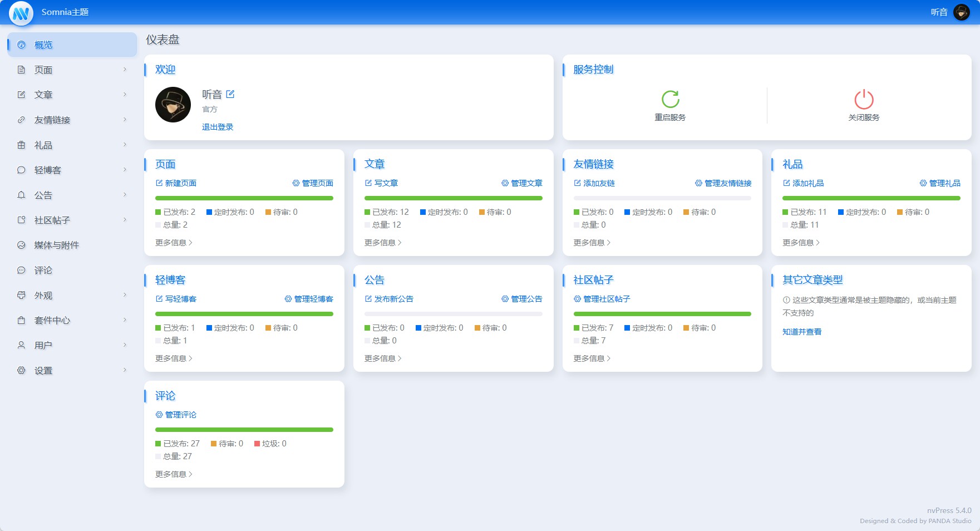Image resolution: width=980 pixels, height=531 pixels.
Task: Click the 评论 comment icon in sidebar
Action: [x=21, y=270]
